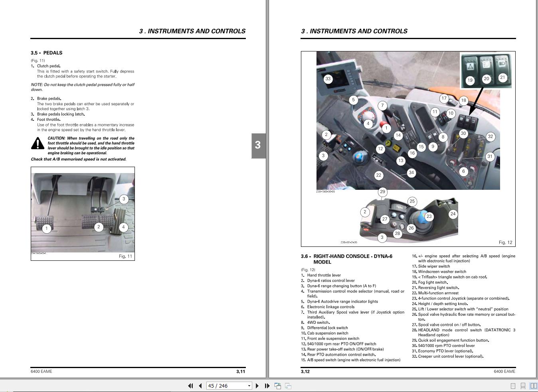Screen dimensions: 538x392
Task: Go to the first page of the document
Action: tap(190, 386)
